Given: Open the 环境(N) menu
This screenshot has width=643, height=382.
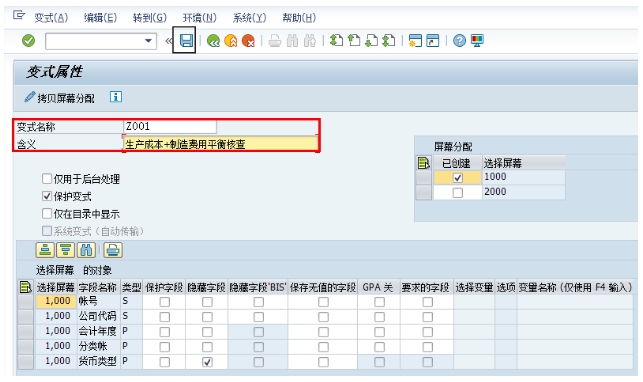Looking at the screenshot, I should [199, 18].
